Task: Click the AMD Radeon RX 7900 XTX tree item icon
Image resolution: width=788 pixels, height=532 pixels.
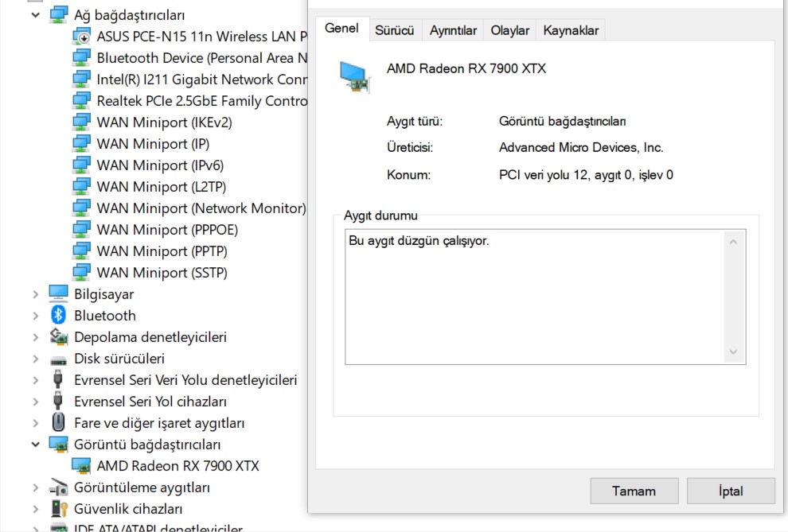Action: 81,466
